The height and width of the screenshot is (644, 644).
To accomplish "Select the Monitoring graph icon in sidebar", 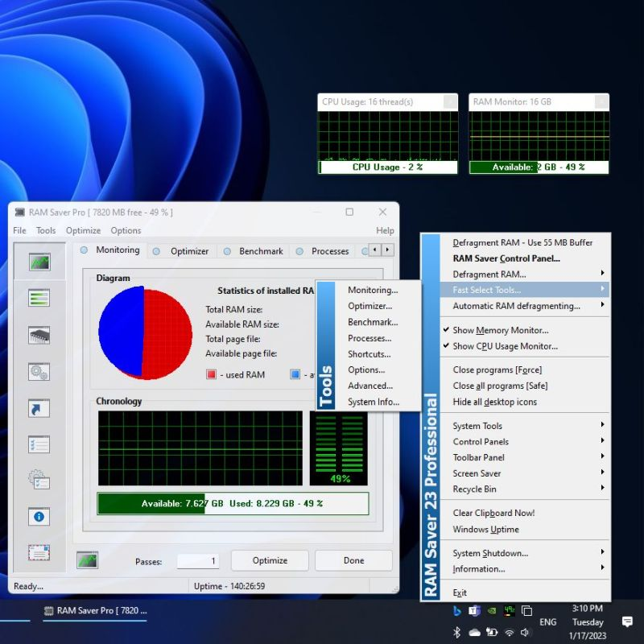I will point(39,262).
